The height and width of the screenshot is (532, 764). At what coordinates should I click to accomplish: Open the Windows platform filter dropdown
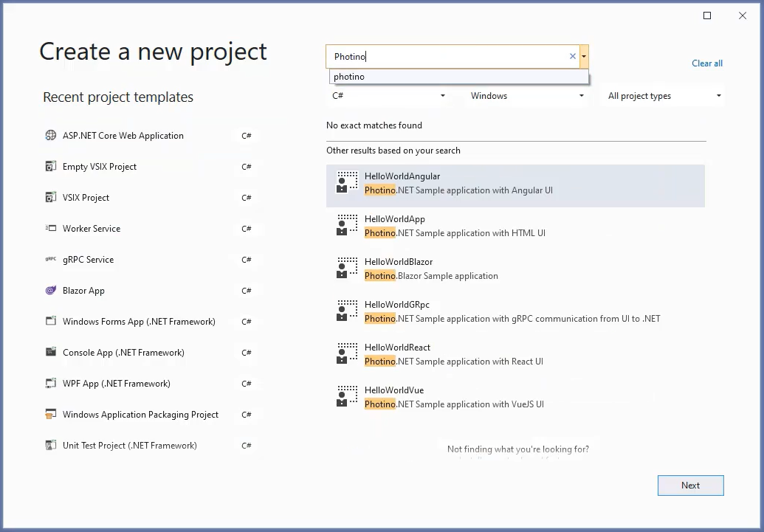pyautogui.click(x=527, y=96)
